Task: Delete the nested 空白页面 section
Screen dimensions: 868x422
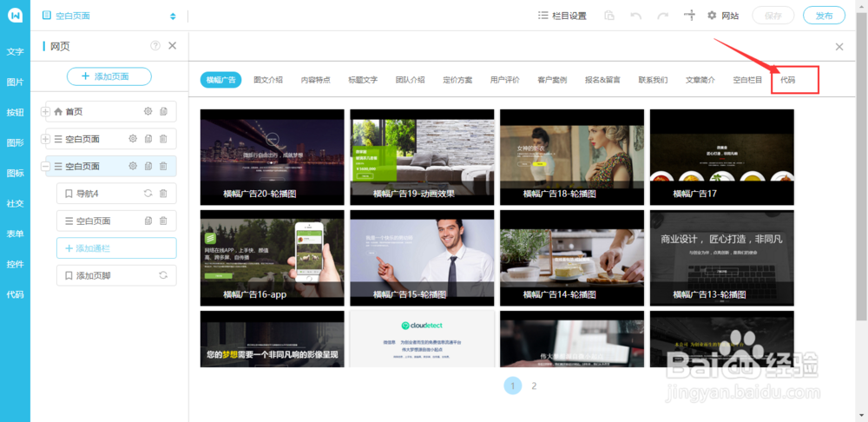Action: click(x=163, y=221)
